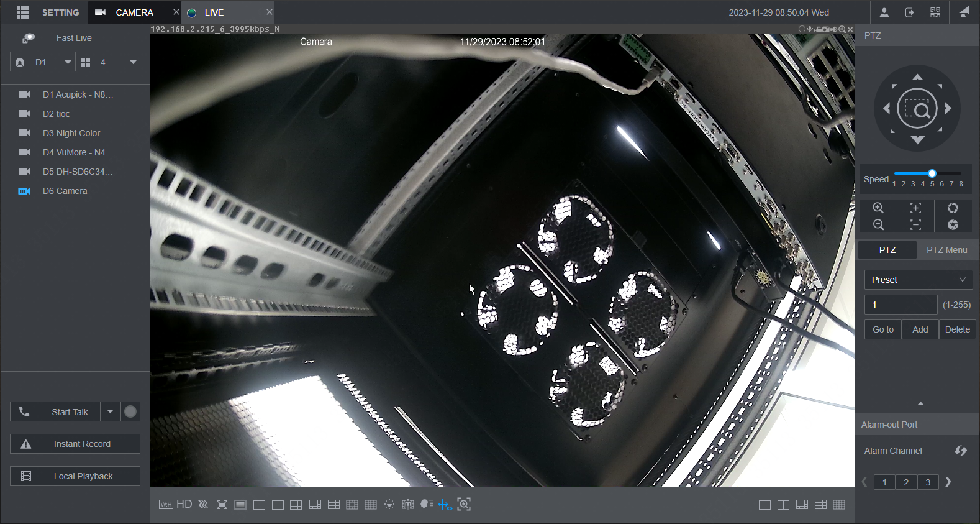Expand the Start Talk dropdown arrow
This screenshot has height=524, width=980.
(x=110, y=411)
